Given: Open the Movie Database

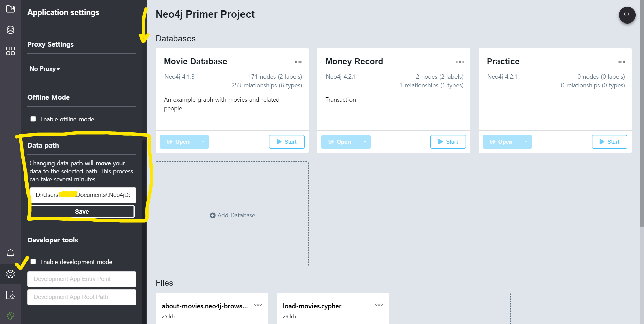Looking at the screenshot, I should click(179, 142).
